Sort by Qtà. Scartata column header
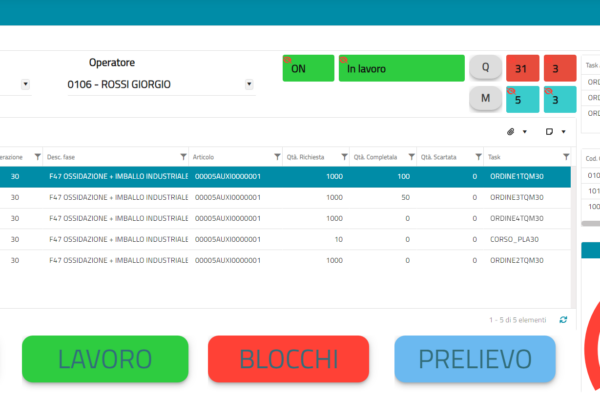The width and height of the screenshot is (600, 400). click(x=439, y=157)
